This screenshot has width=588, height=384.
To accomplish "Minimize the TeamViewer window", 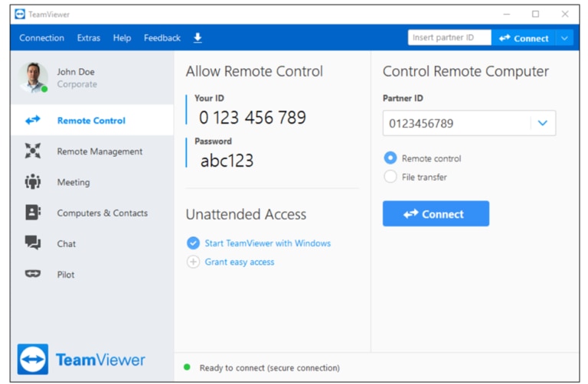I will click(507, 15).
